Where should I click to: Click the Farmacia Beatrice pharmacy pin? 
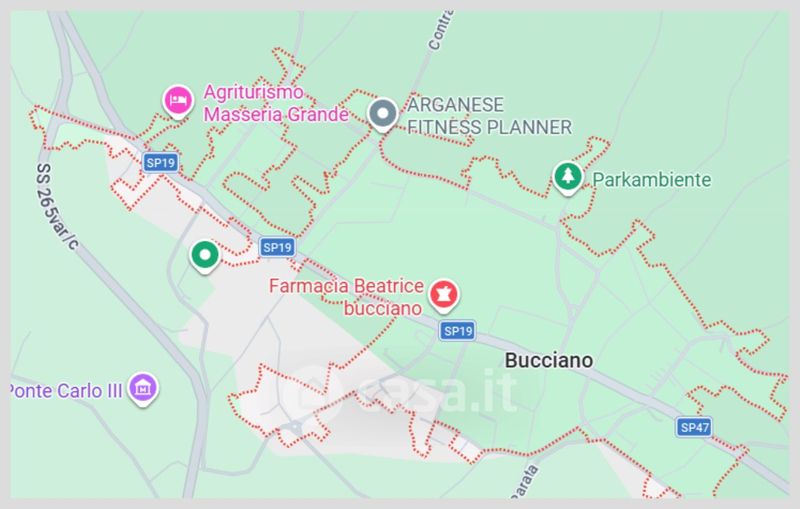click(443, 296)
